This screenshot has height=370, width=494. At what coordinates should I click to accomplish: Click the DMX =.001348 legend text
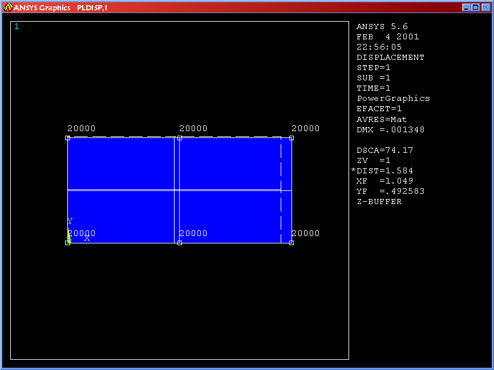tap(390, 130)
